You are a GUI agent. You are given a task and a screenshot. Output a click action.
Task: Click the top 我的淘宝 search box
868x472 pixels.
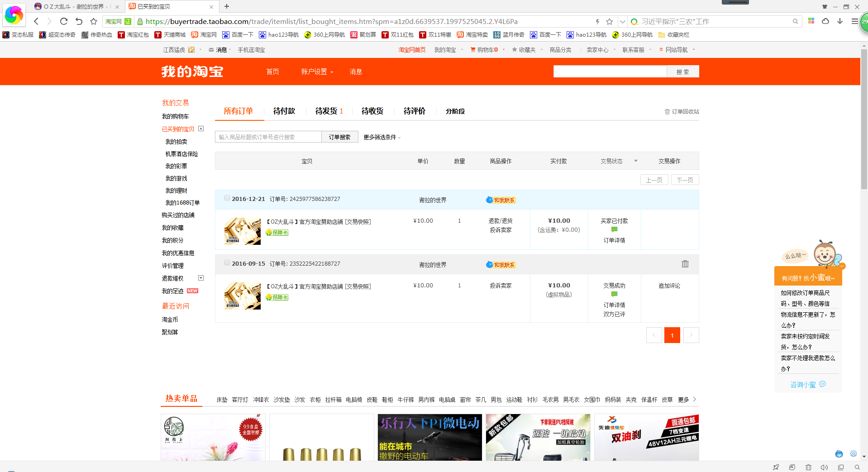[x=610, y=72]
